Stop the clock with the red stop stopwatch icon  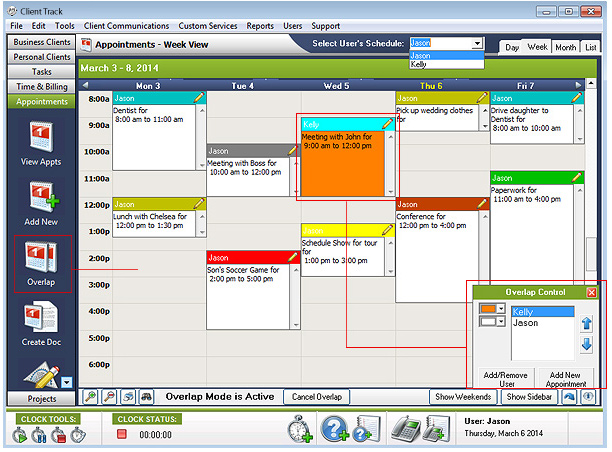(x=58, y=435)
